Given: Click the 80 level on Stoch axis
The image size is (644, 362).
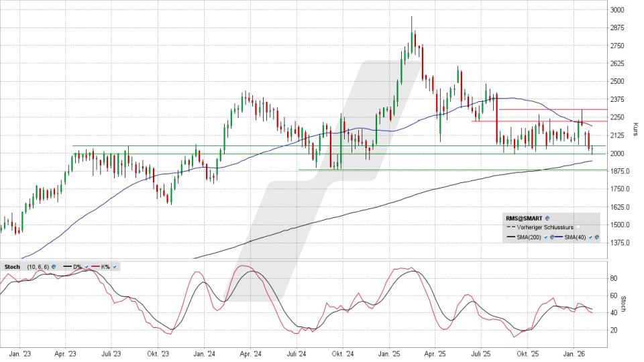Looking at the screenshot, I should click(x=613, y=277).
